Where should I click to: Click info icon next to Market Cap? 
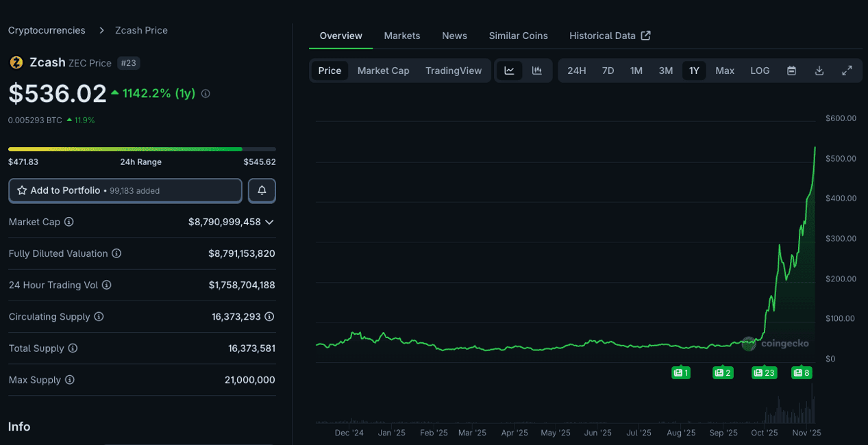coord(69,222)
